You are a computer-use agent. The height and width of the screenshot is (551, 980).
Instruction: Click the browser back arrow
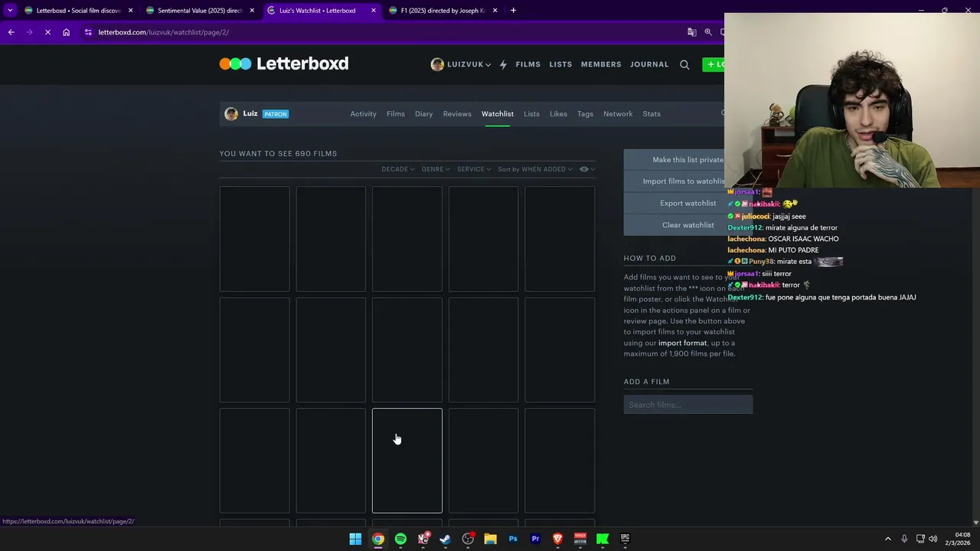click(11, 32)
